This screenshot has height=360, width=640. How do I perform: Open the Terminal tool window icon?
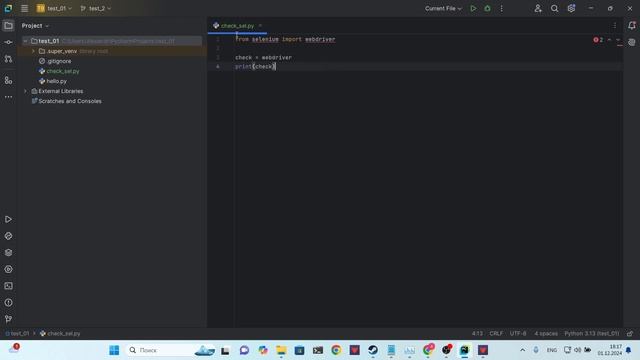click(8, 286)
